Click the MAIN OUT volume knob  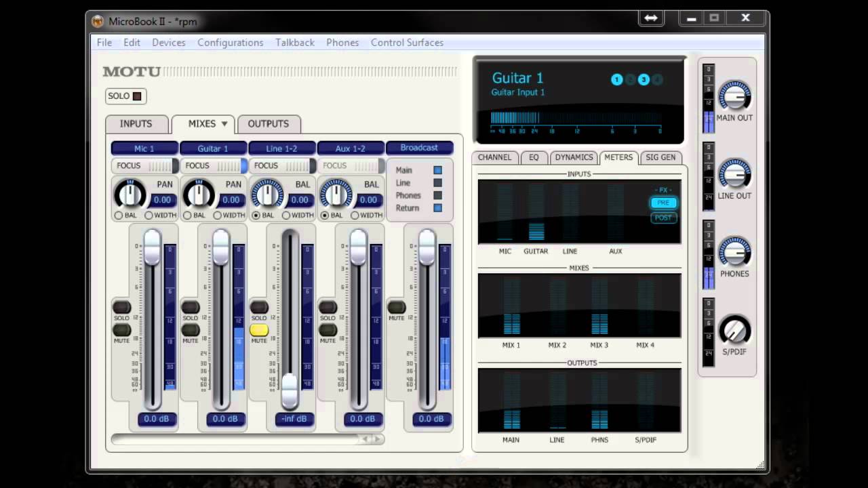734,96
